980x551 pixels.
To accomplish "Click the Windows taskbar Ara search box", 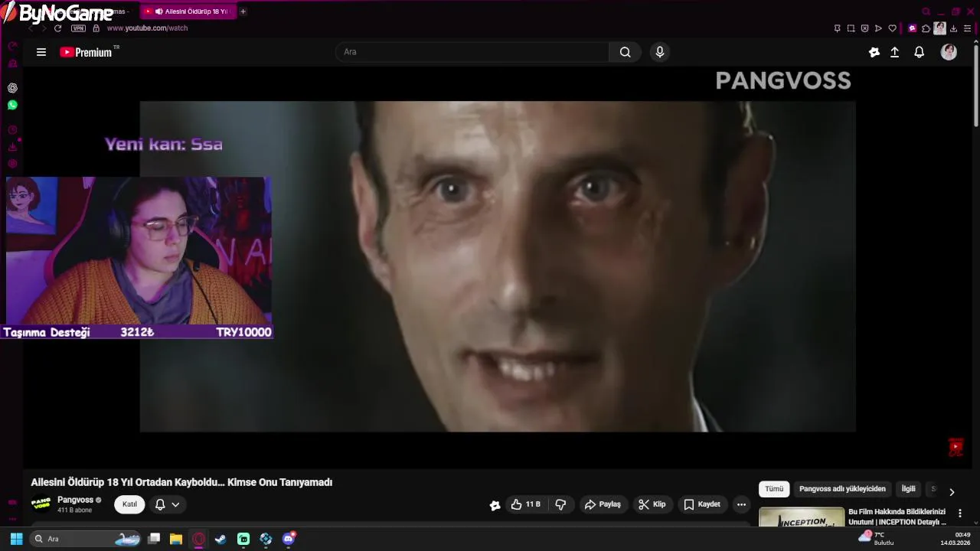I will pyautogui.click(x=87, y=539).
